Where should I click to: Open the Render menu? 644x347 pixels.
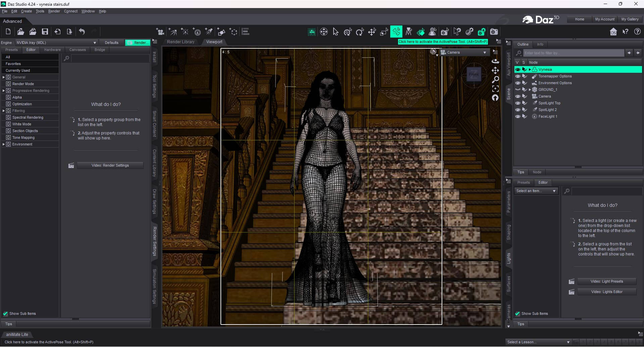tap(54, 11)
